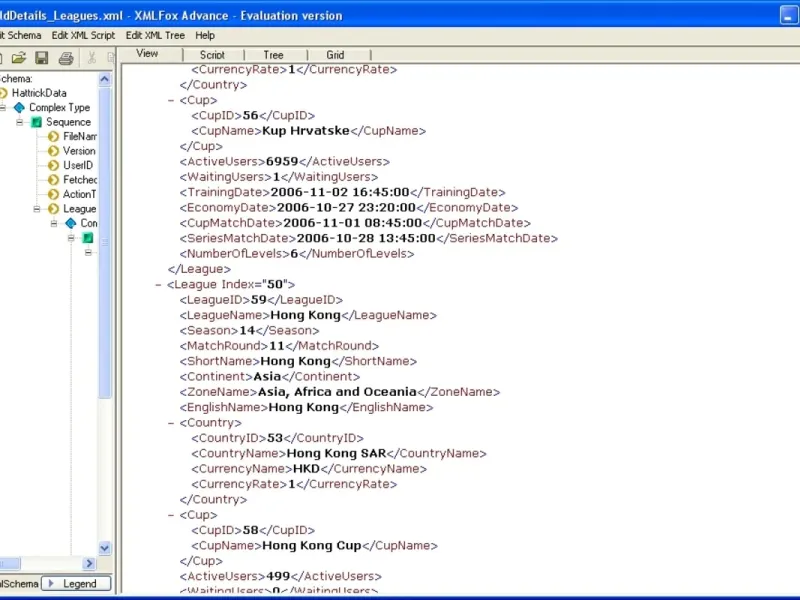Click schema panel scroll up arrow

tap(105, 79)
